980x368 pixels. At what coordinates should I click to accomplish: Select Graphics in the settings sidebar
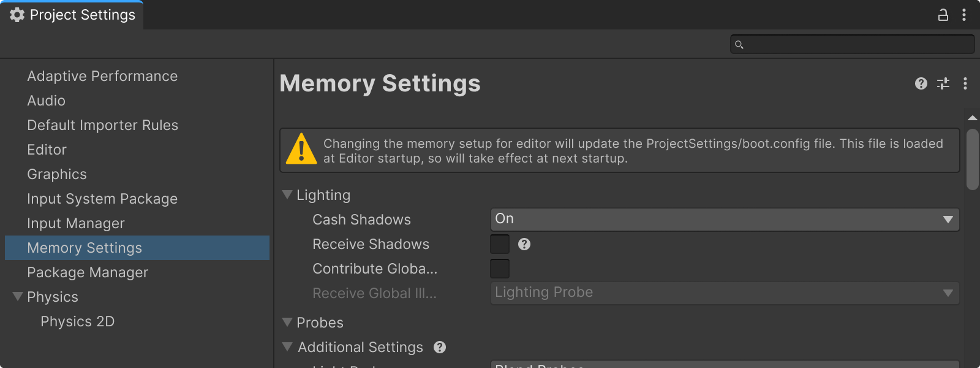(56, 174)
